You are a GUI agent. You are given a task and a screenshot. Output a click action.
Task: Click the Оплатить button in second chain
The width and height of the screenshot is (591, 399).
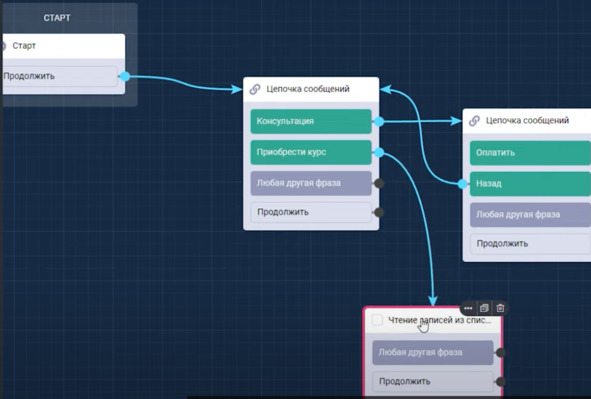[530, 153]
